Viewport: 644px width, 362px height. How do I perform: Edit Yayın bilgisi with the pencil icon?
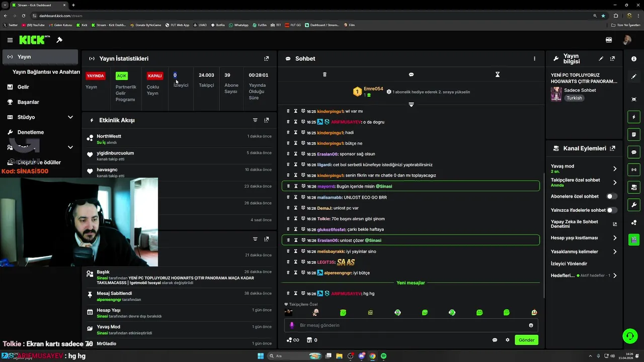pos(601,59)
